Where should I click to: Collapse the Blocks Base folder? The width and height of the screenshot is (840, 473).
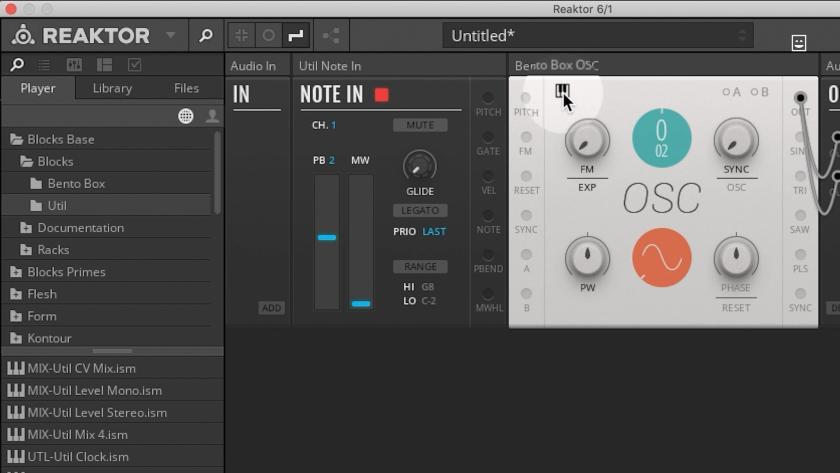tap(16, 139)
